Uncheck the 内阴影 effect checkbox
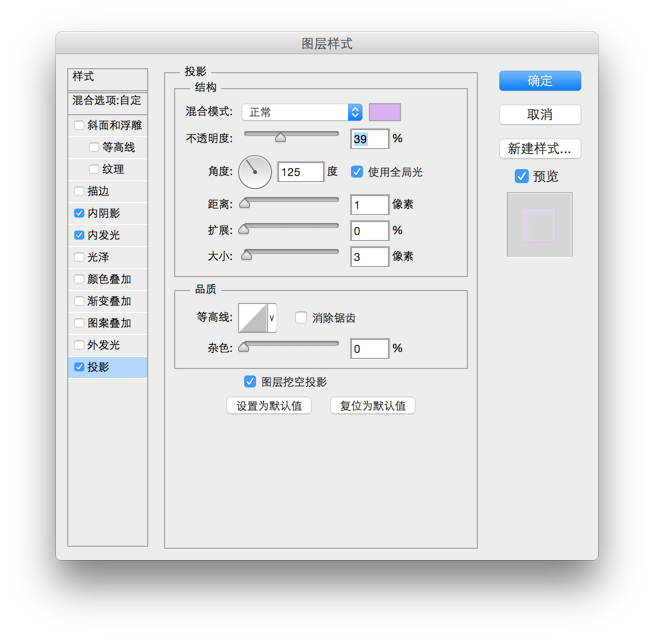Image resolution: width=654 pixels, height=640 pixels. (x=79, y=213)
